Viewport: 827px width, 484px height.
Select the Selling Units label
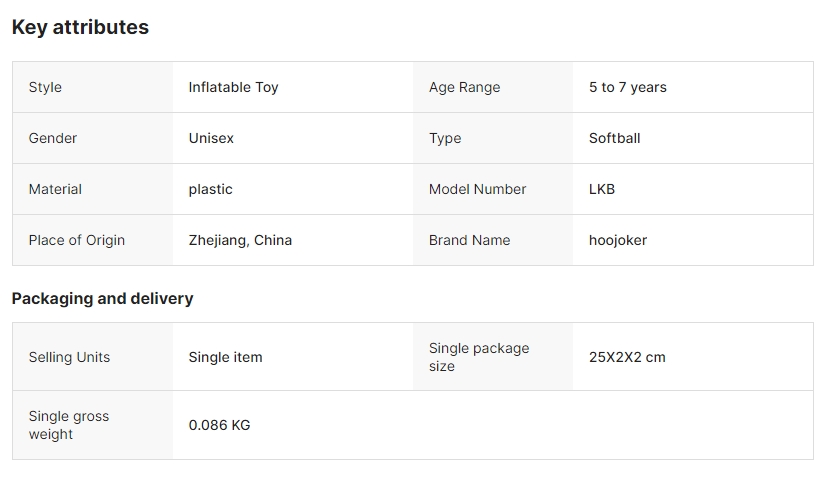coord(69,357)
